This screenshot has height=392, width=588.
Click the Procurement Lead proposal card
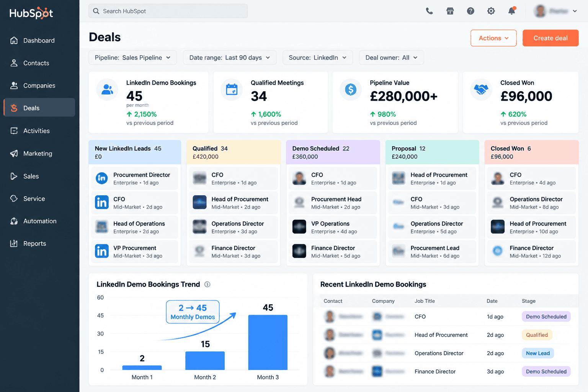432,252
